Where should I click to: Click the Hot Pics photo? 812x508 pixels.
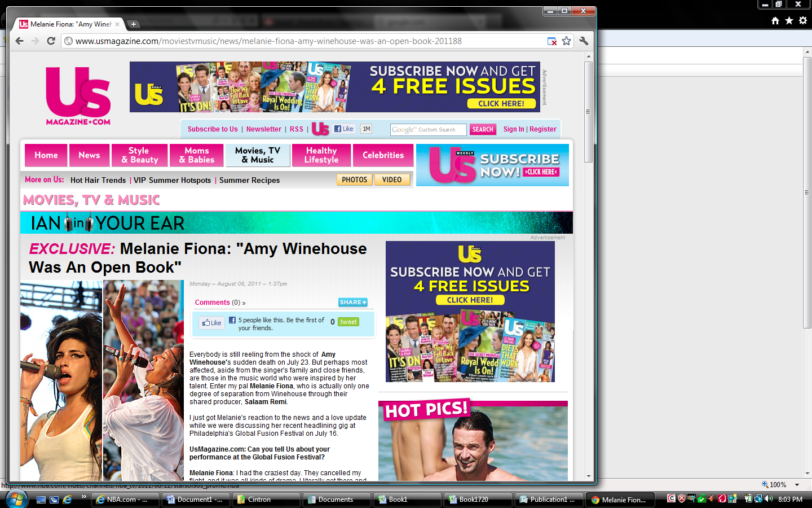473,441
